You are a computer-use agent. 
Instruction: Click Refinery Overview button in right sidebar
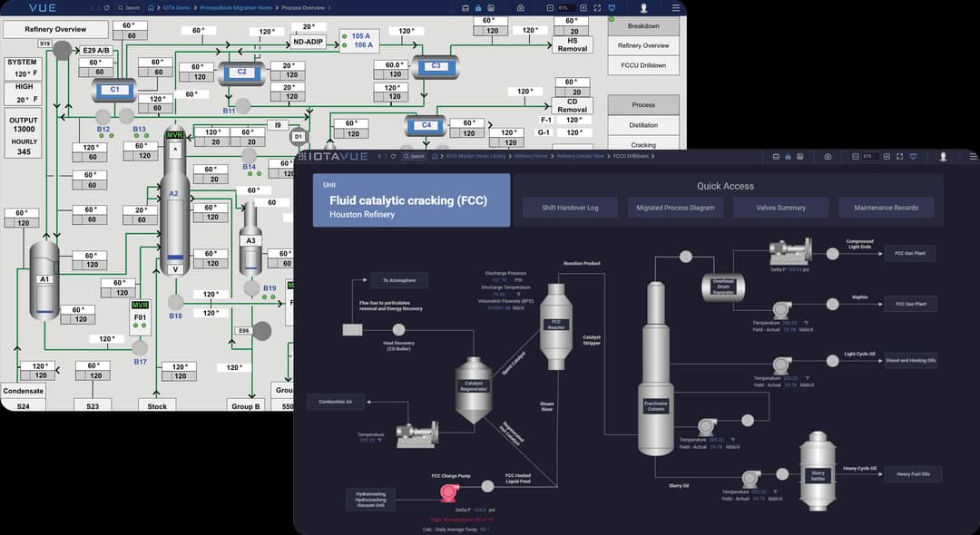[x=643, y=45]
